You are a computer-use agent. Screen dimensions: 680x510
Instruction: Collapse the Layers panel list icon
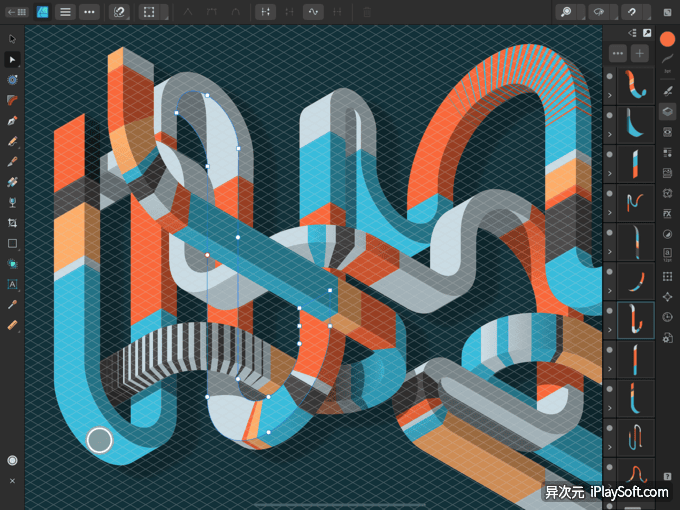[x=632, y=33]
